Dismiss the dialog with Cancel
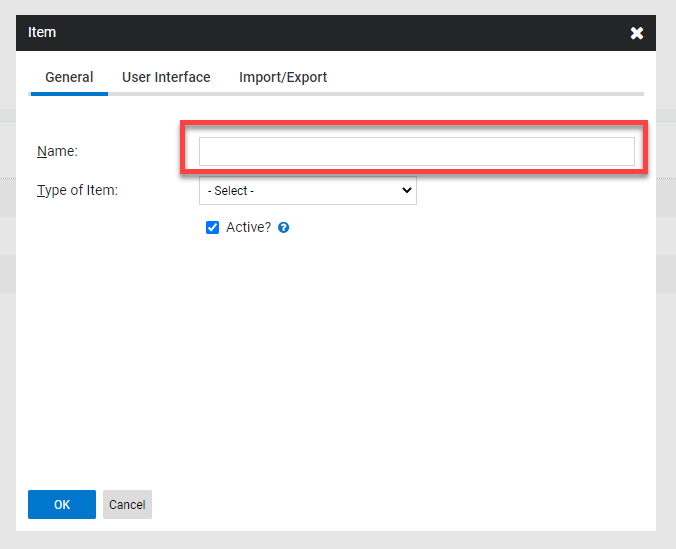The height and width of the screenshot is (549, 676). pyautogui.click(x=127, y=504)
